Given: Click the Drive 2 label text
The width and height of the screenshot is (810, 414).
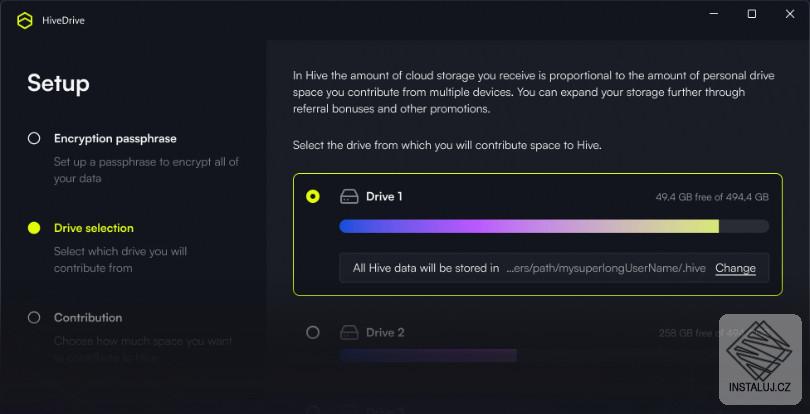Looking at the screenshot, I should (385, 332).
